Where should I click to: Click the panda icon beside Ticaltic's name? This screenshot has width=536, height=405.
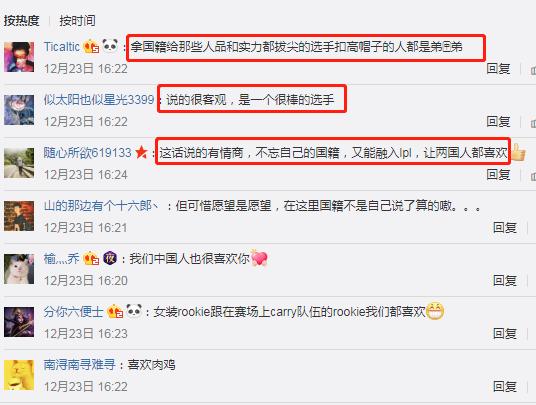pos(110,45)
